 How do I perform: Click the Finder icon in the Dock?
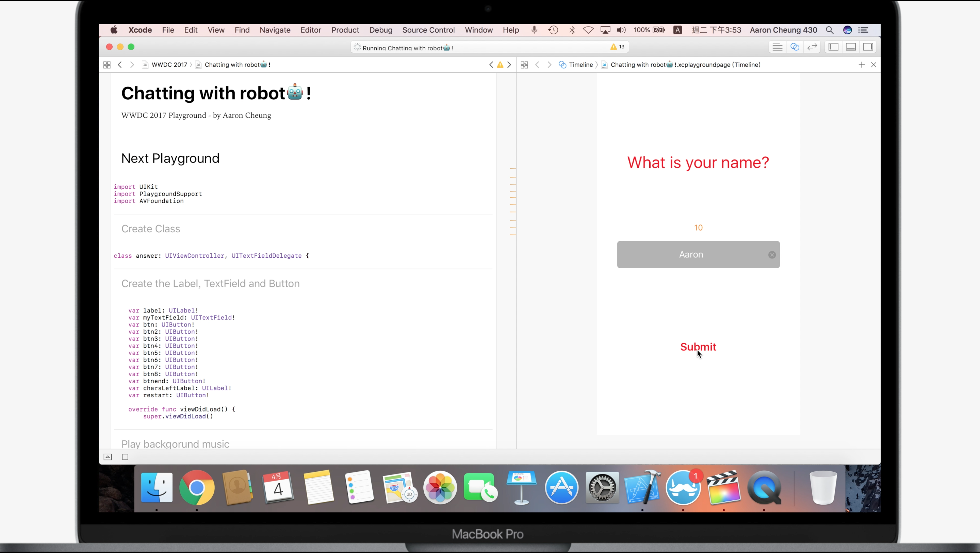click(x=157, y=488)
